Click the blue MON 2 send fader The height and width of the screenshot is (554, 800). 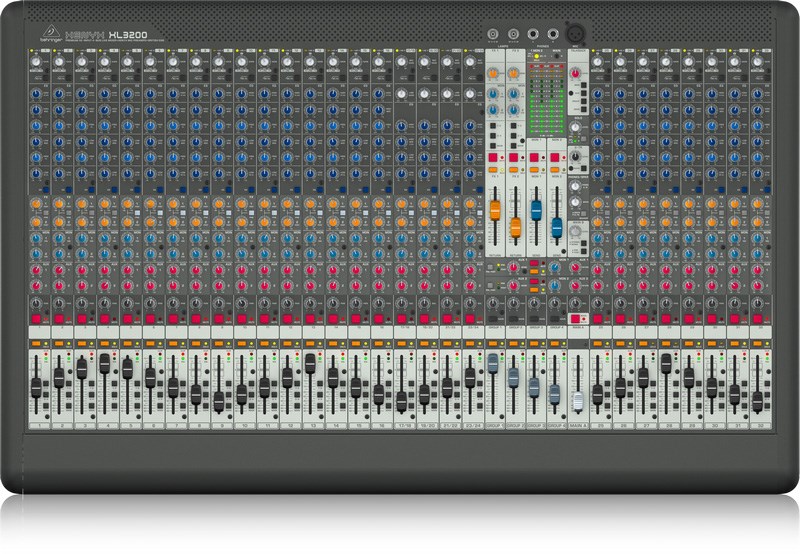coord(557,228)
